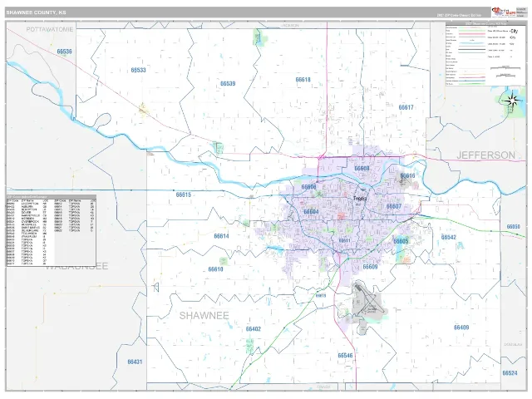Select ZIP code label 66614
The image size is (532, 399).
[221, 236]
